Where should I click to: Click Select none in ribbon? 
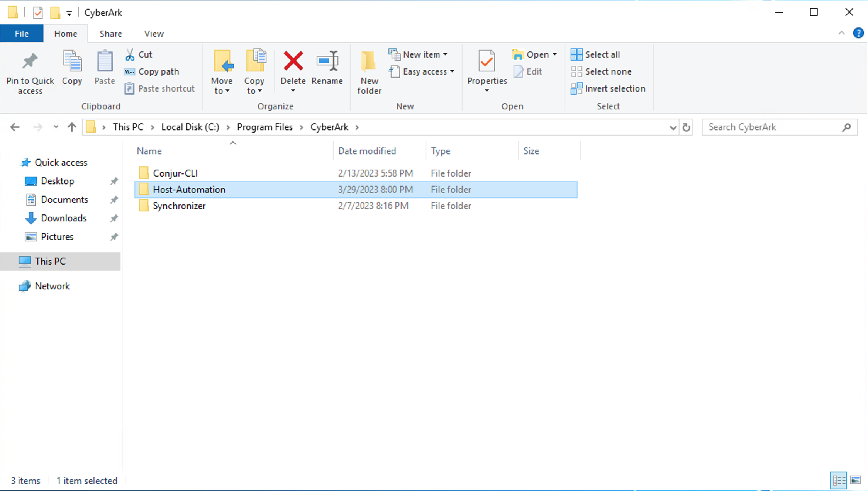click(x=602, y=71)
